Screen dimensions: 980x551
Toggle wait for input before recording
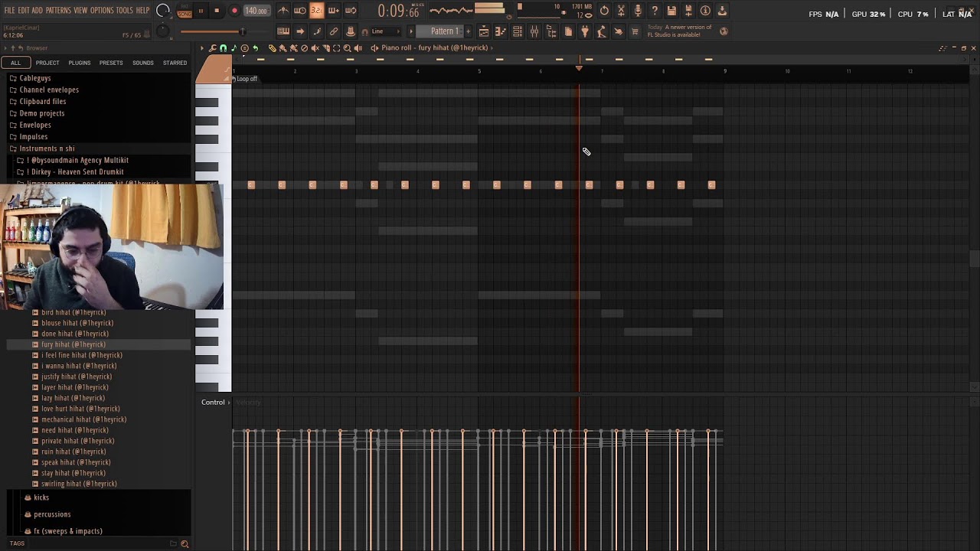coord(300,11)
